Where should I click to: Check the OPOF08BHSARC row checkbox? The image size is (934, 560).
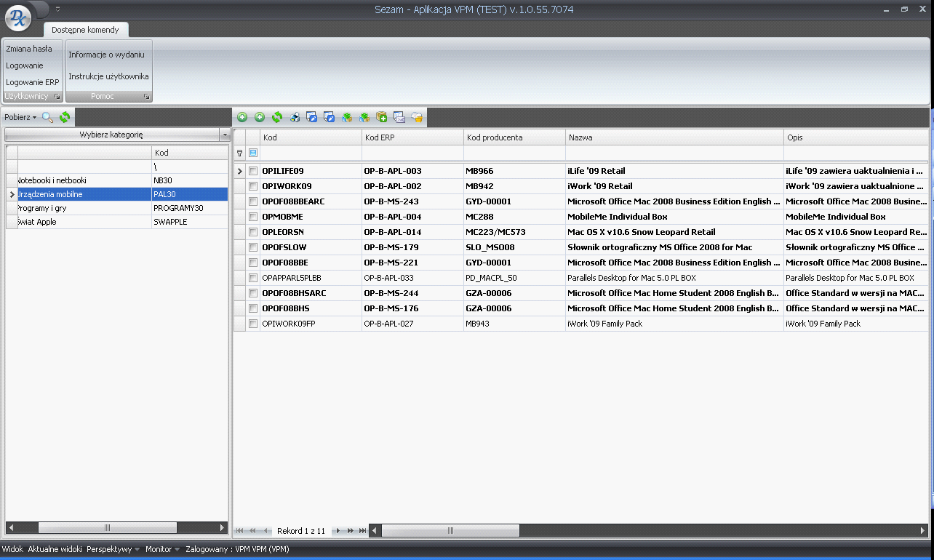pyautogui.click(x=253, y=293)
